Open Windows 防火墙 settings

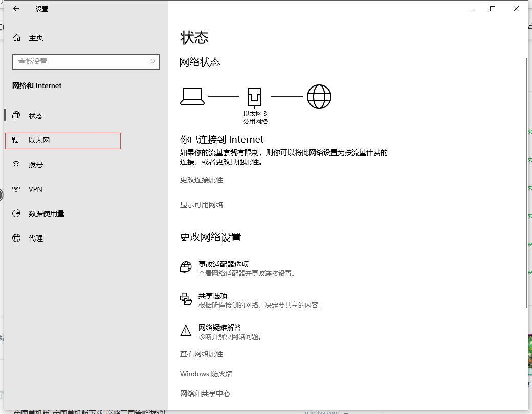pos(206,374)
